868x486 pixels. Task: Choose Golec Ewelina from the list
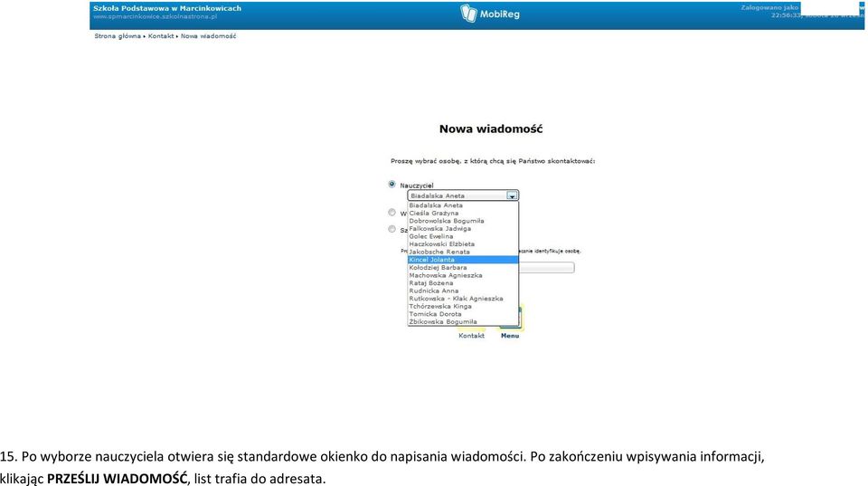point(463,236)
